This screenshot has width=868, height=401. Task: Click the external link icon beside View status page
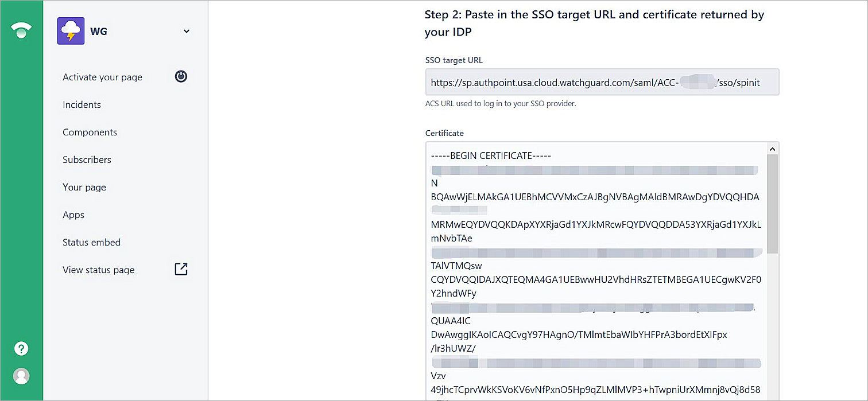pyautogui.click(x=181, y=269)
